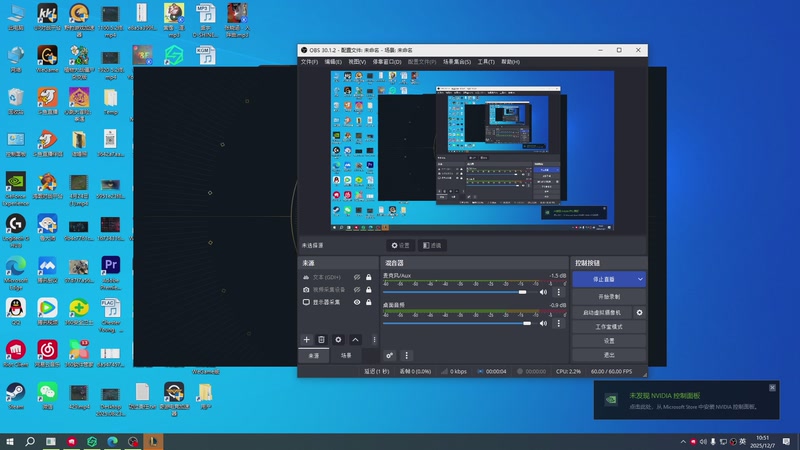Click the 设置 button in source toolbar
Viewport: 800px width, 450px height.
401,245
